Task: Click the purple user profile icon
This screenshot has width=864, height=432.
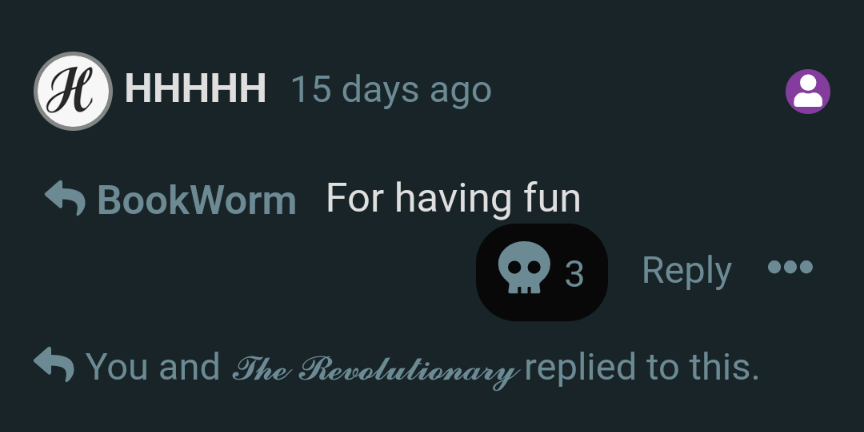Action: tap(808, 91)
